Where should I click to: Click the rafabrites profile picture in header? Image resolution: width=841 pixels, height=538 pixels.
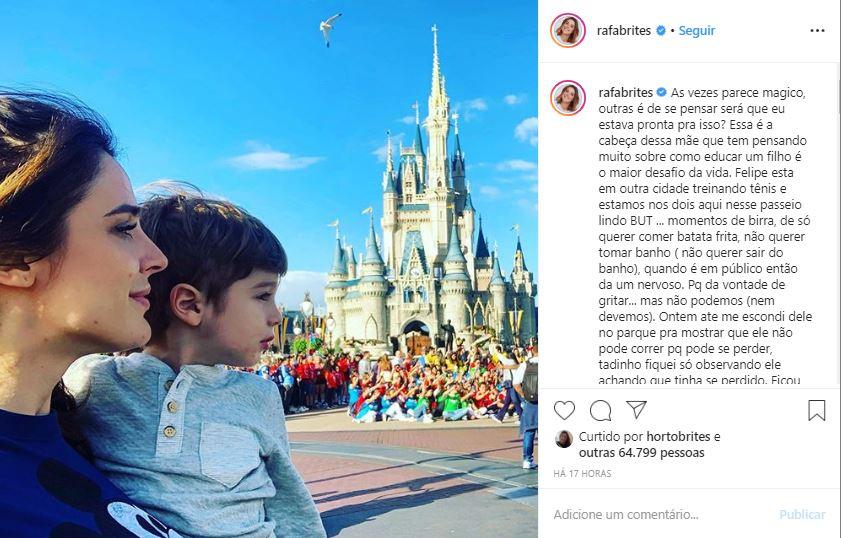pos(568,31)
